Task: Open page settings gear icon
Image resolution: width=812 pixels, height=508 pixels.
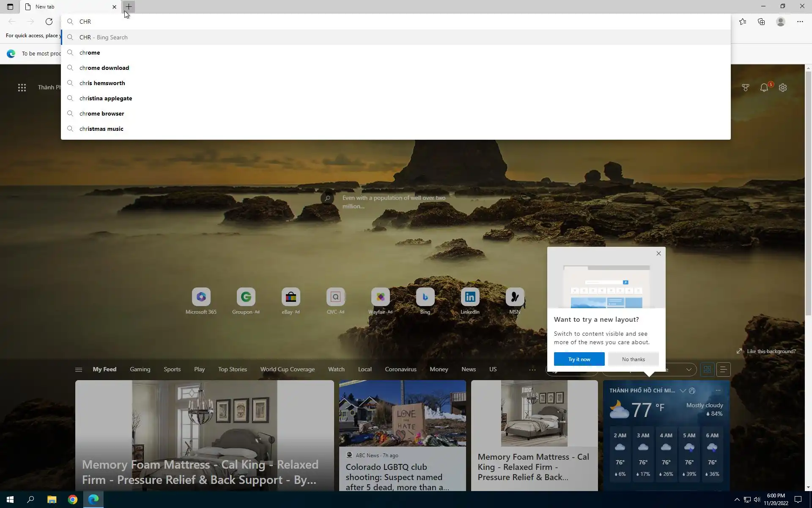Action: 783,88
